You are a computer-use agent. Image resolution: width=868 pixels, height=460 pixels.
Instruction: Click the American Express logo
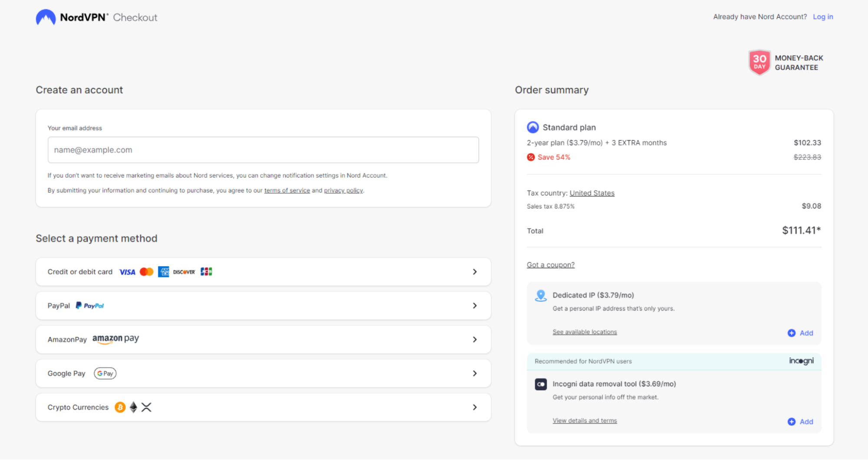pyautogui.click(x=164, y=272)
